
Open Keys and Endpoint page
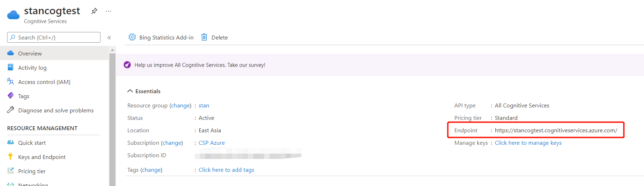42,157
